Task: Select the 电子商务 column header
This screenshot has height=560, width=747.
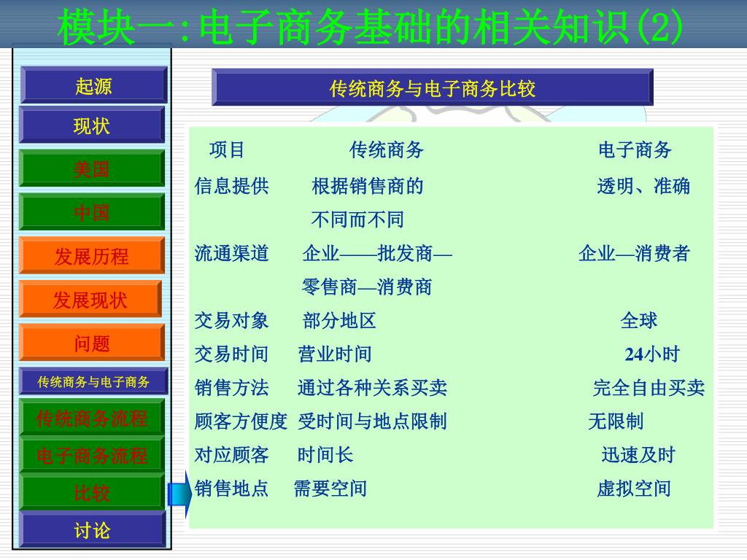Action: [635, 150]
